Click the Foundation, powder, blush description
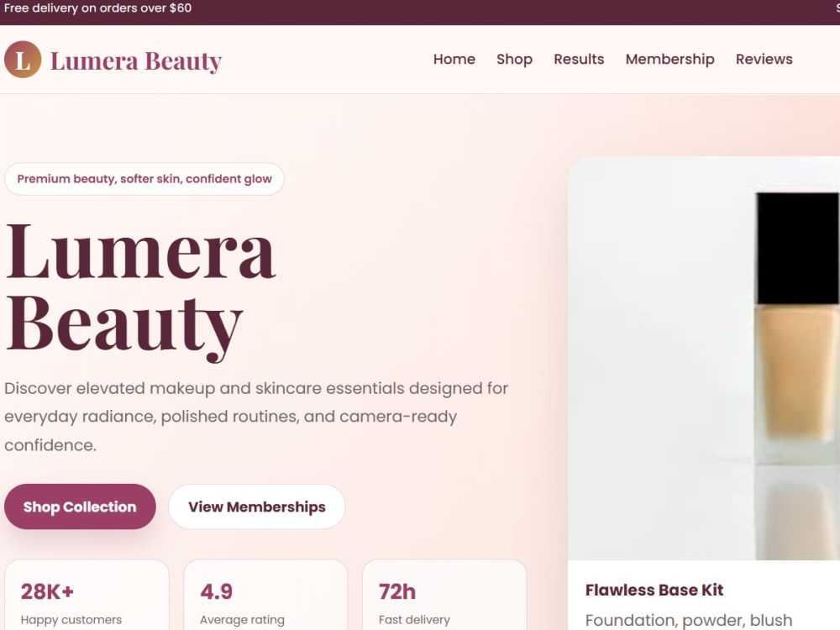The height and width of the screenshot is (630, 840). (x=689, y=621)
